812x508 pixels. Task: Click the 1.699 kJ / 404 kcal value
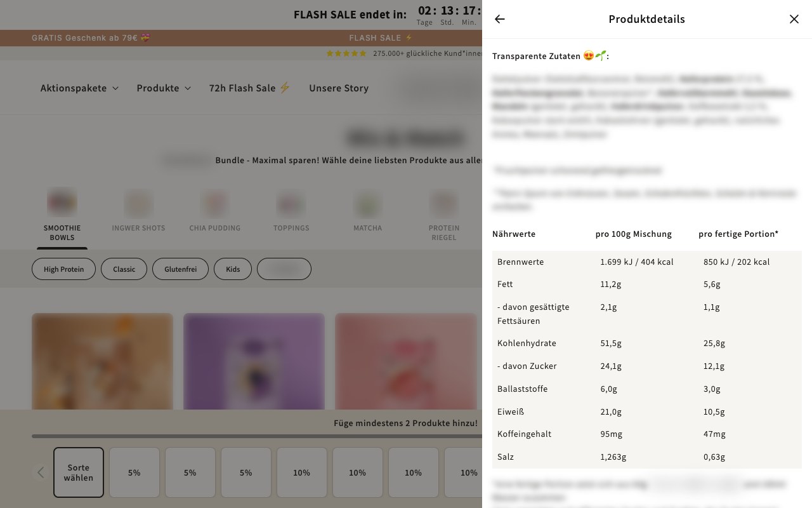coord(637,262)
